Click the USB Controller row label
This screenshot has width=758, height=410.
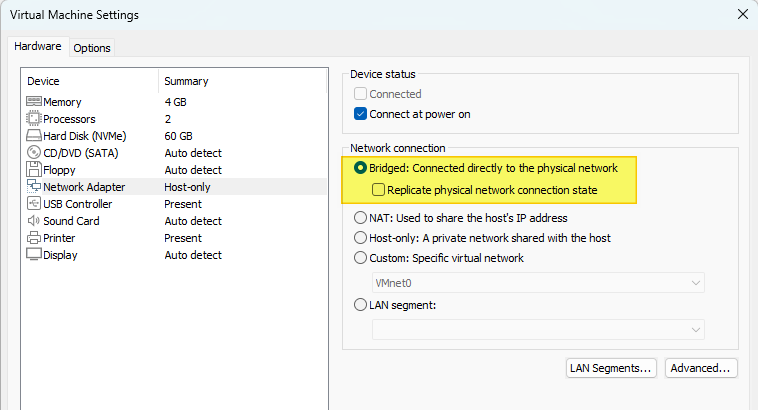click(77, 204)
